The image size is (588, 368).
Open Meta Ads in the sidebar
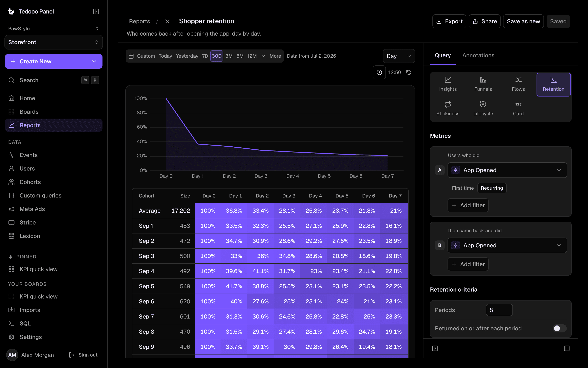(54, 209)
